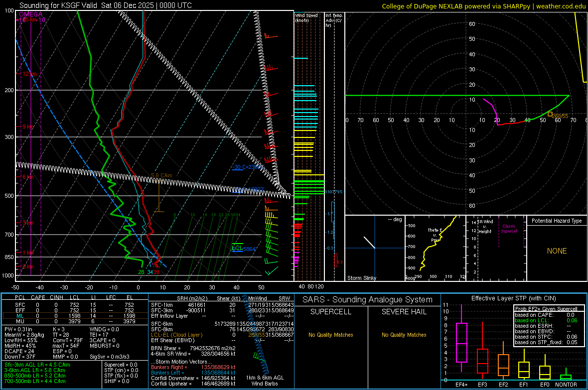The width and height of the screenshot is (588, 390).
Task: Click the 'Inf. Temp. Adv.' panel header
Action: [x=334, y=20]
